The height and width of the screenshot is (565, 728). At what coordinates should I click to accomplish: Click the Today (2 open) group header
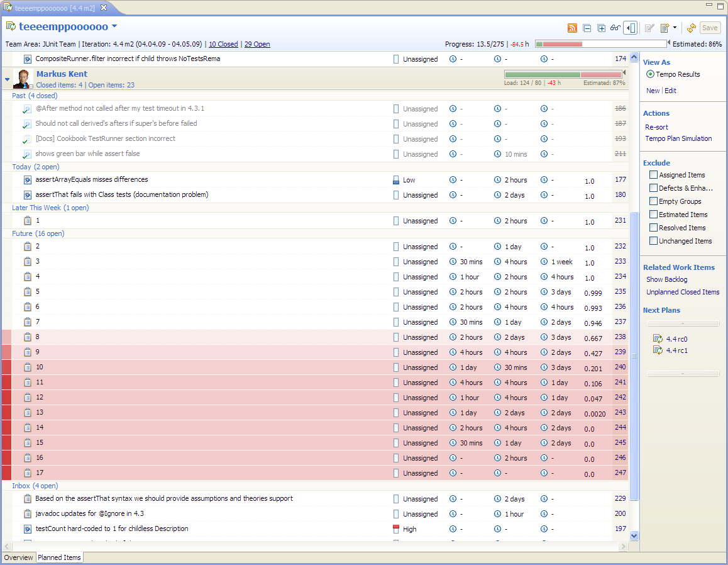point(36,167)
